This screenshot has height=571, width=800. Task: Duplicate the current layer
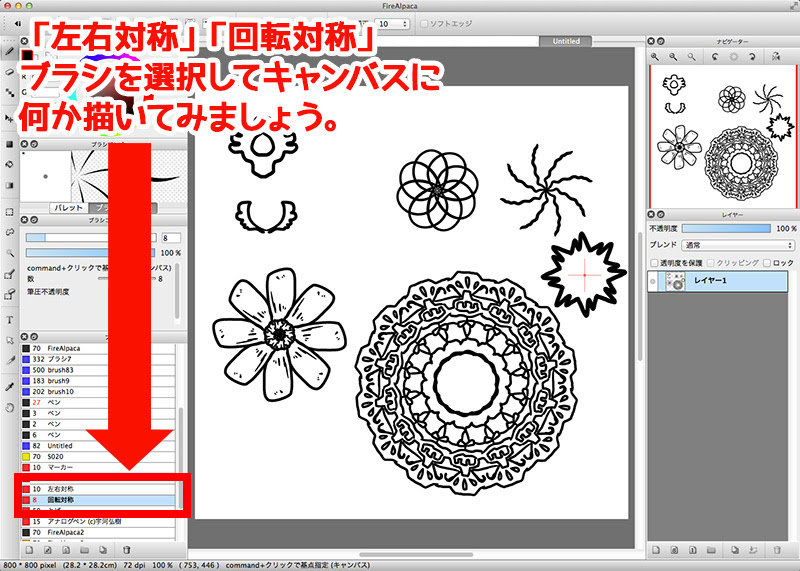pyautogui.click(x=735, y=550)
